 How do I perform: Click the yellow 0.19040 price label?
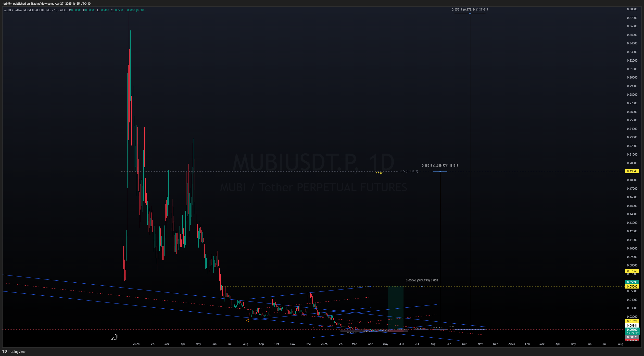(632, 171)
